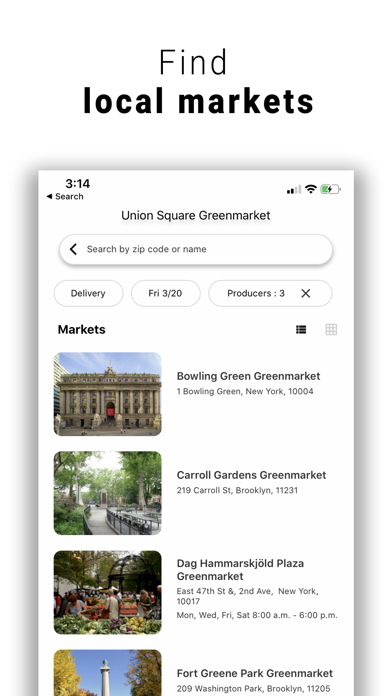Tap the back arrow in search bar
The height and width of the screenshot is (696, 392).
74,249
